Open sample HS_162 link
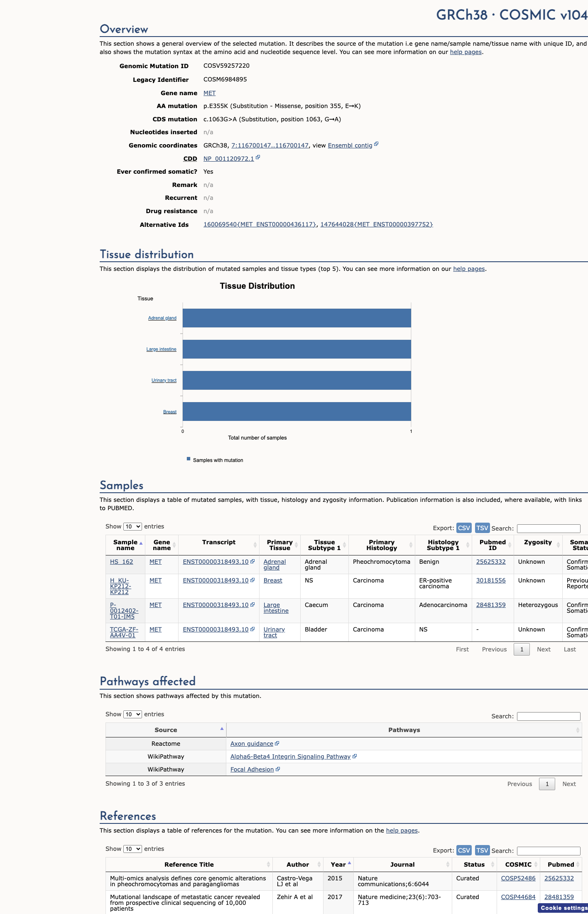Viewport: 588px width, 914px height. (122, 562)
